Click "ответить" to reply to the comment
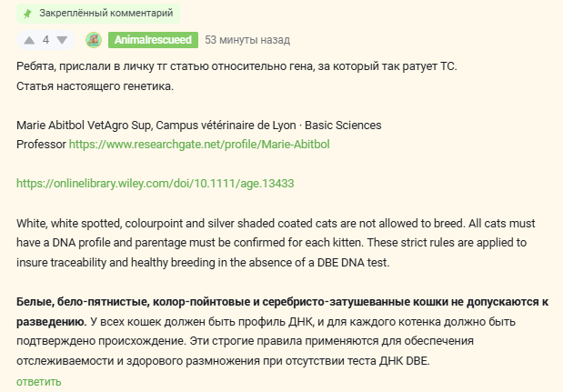The image size is (563, 392). pos(39,381)
